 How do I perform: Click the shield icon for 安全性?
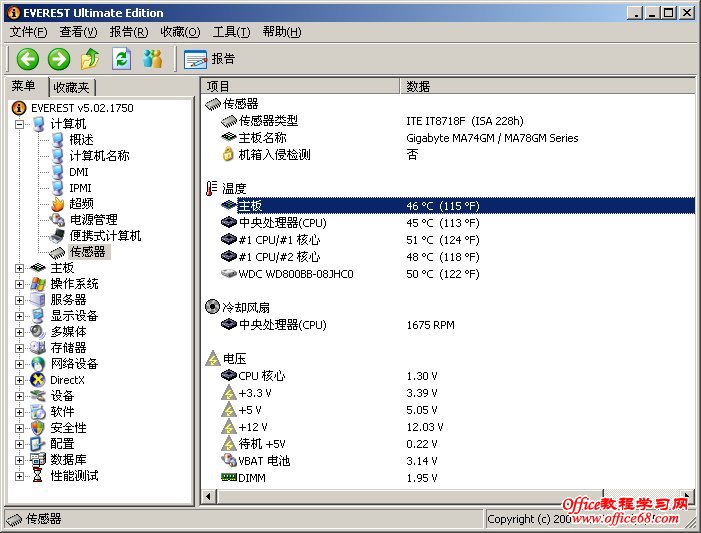[38, 428]
